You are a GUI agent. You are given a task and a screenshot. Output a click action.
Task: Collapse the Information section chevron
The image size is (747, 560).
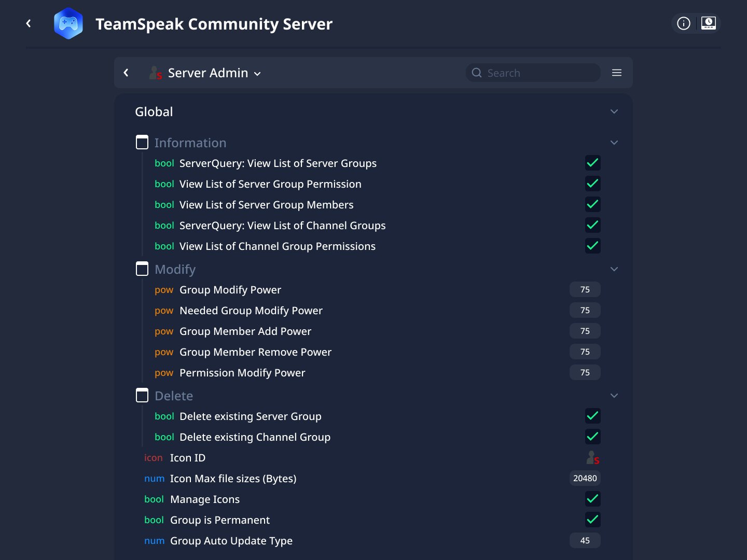point(614,143)
